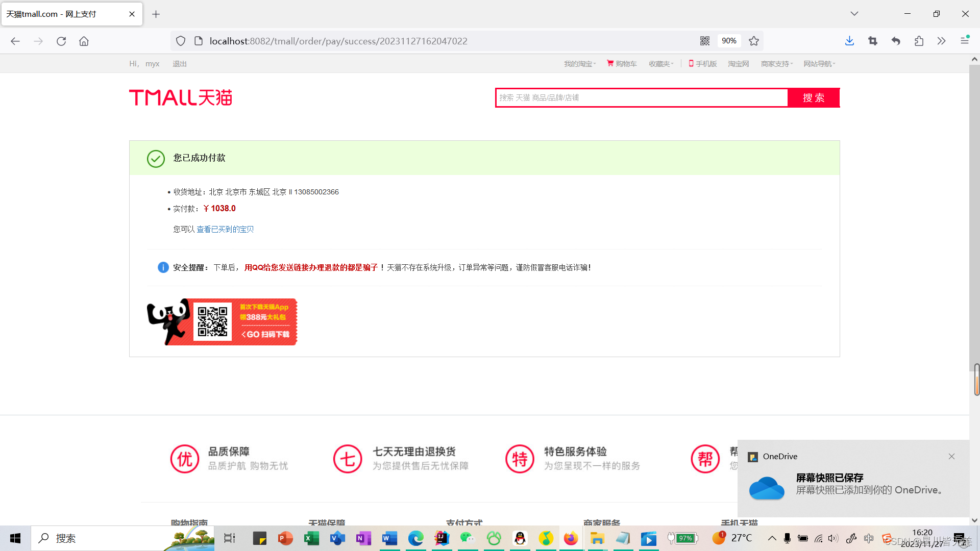This screenshot has height=551, width=980.
Task: Open the browser downloads panel
Action: (850, 41)
